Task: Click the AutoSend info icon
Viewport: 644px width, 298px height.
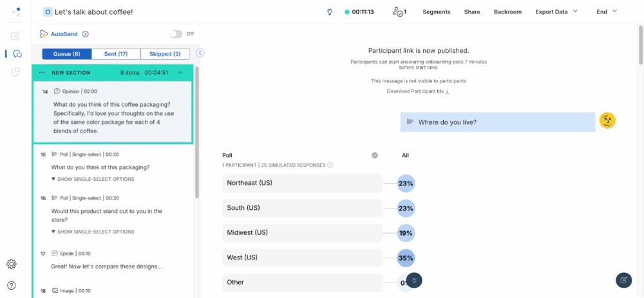Action: click(86, 34)
